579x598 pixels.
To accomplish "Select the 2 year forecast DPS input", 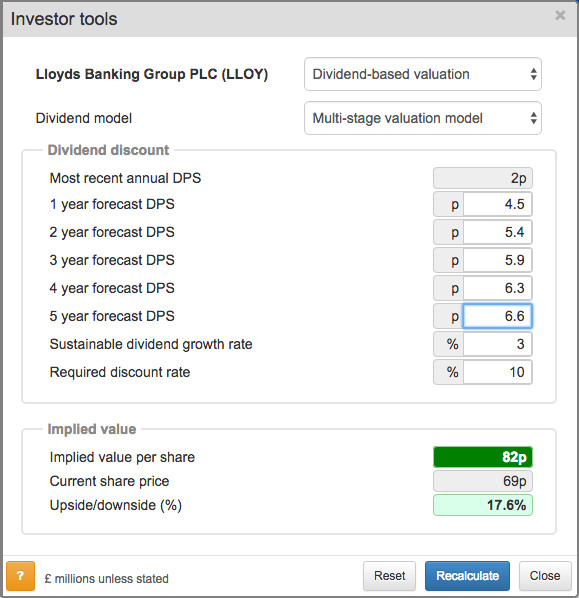I will pos(497,232).
